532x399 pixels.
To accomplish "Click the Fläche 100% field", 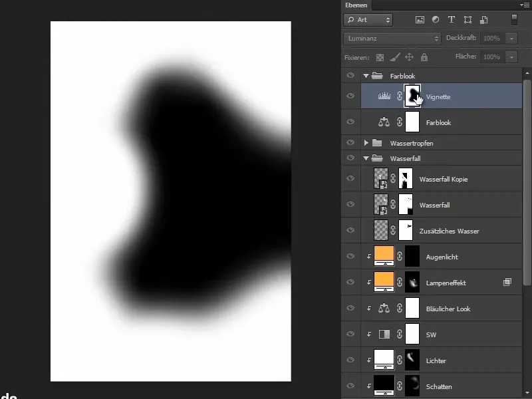I will point(493,57).
